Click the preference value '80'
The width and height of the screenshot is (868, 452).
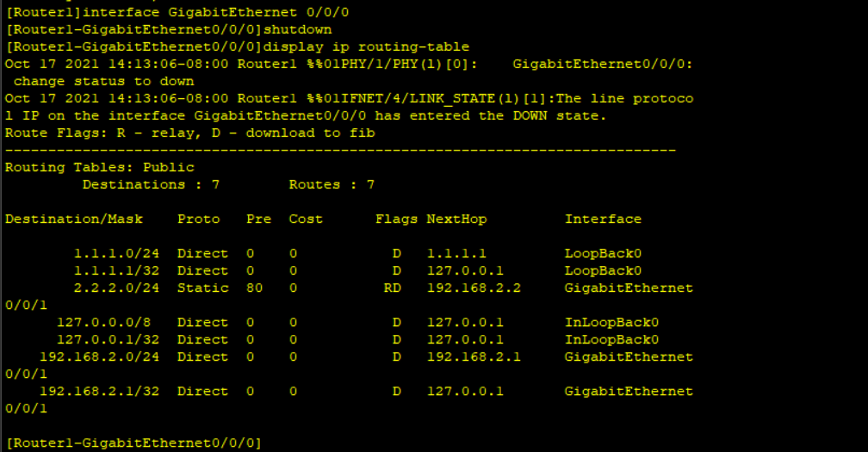(254, 288)
